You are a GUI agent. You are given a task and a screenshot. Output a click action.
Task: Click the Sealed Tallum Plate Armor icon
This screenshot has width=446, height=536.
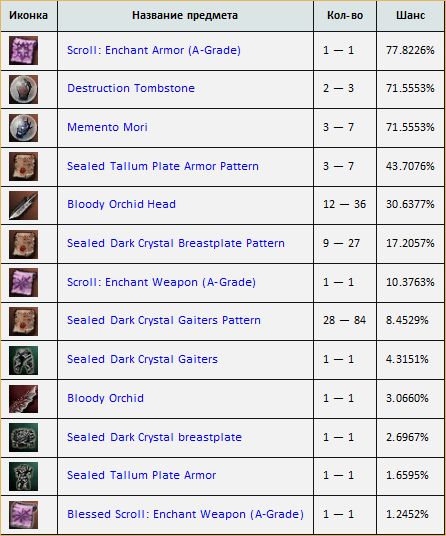(x=23, y=476)
